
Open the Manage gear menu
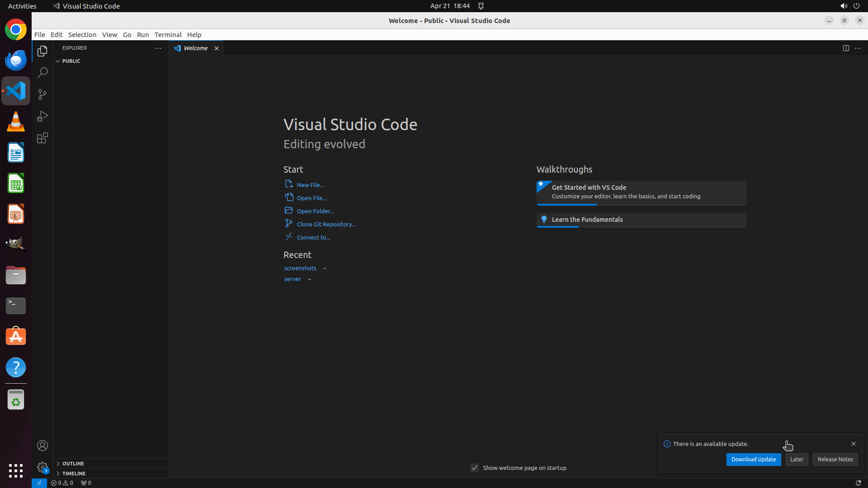[42, 467]
